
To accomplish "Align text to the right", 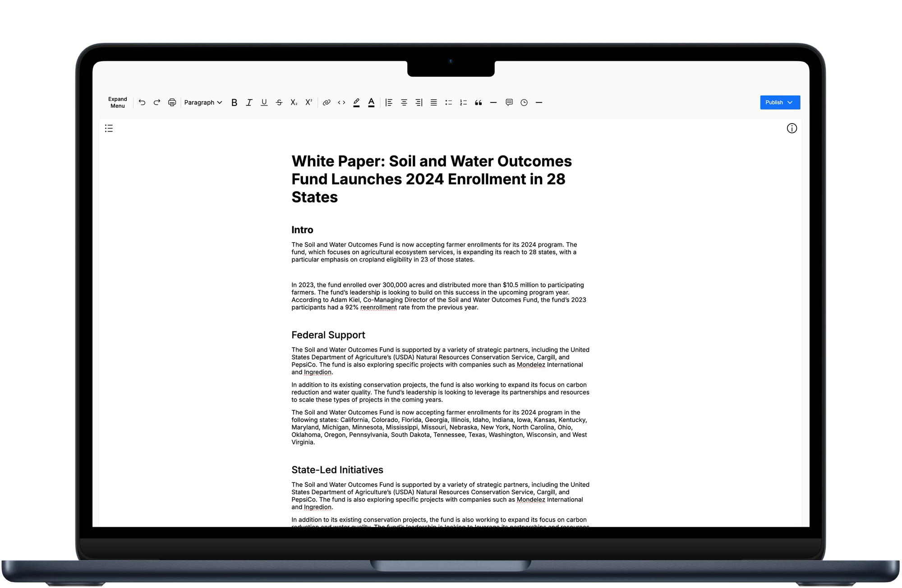I will [419, 102].
